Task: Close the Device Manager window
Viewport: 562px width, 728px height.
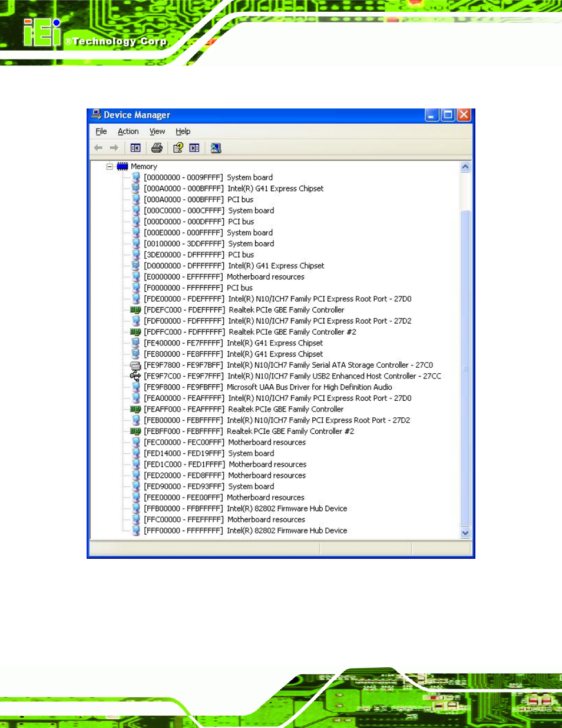Action: [464, 115]
